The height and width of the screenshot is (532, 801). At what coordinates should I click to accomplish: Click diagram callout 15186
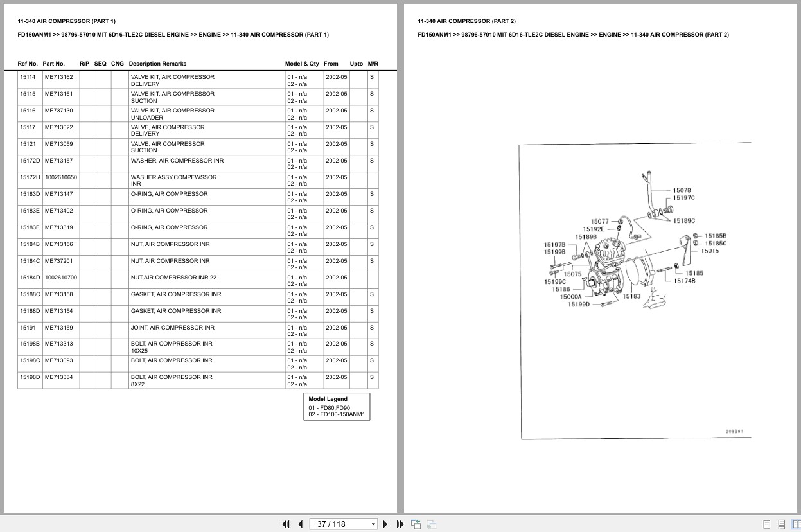tap(561, 289)
